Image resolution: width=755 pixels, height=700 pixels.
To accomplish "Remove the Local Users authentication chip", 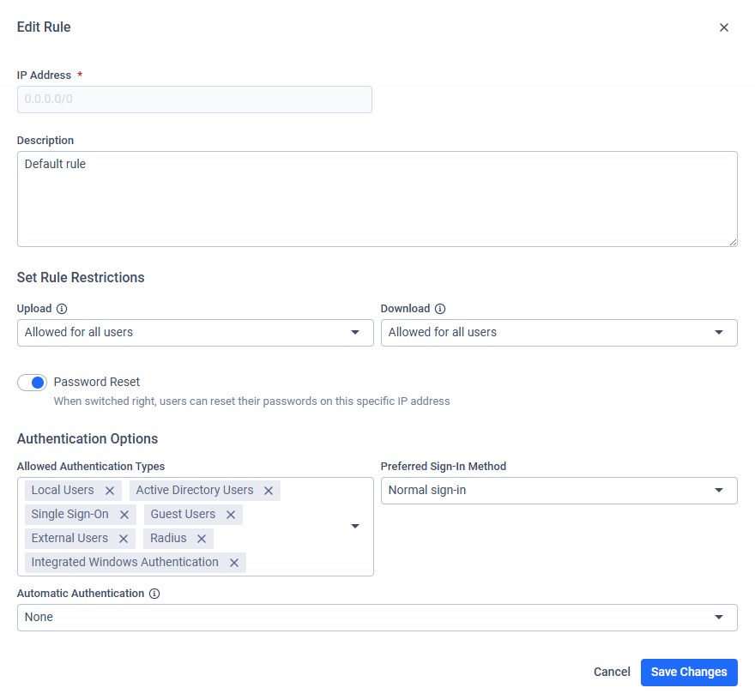I will [x=110, y=491].
